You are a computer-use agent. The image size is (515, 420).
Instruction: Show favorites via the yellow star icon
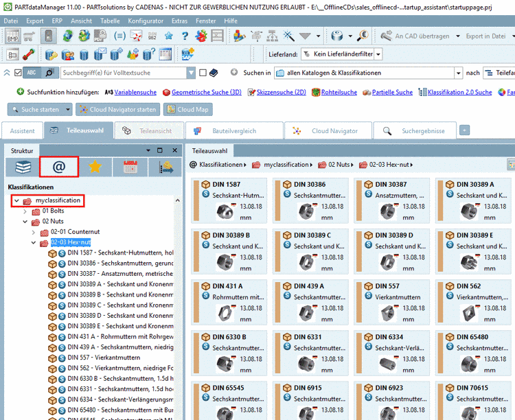click(x=95, y=167)
